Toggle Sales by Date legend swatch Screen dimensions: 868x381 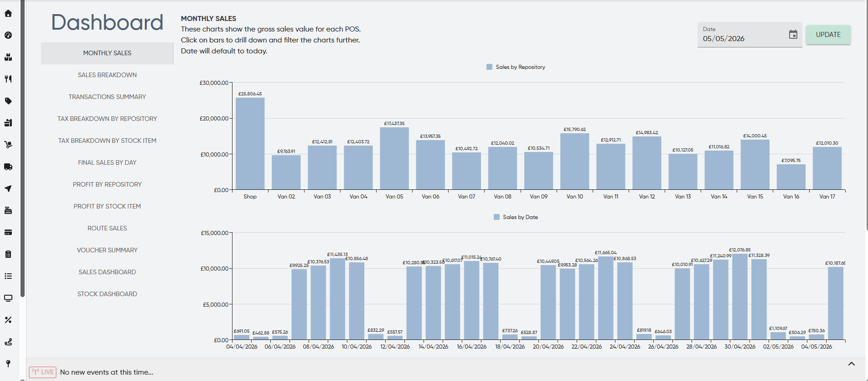(x=496, y=217)
